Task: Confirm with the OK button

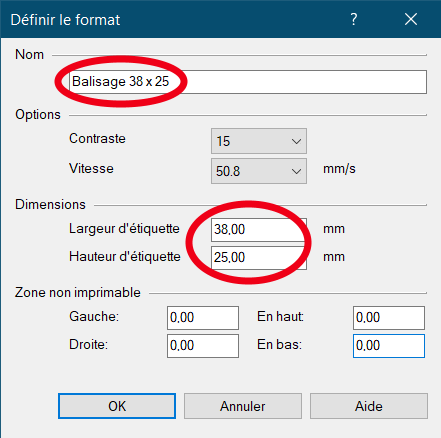Action: (x=117, y=406)
